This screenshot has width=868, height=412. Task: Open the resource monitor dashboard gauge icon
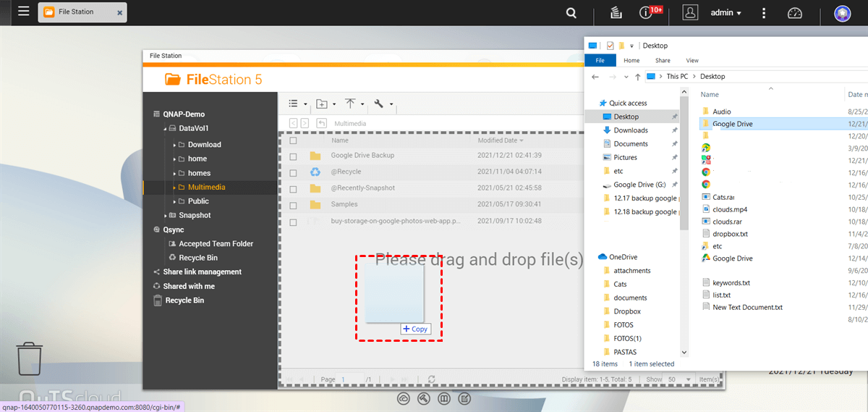point(795,13)
